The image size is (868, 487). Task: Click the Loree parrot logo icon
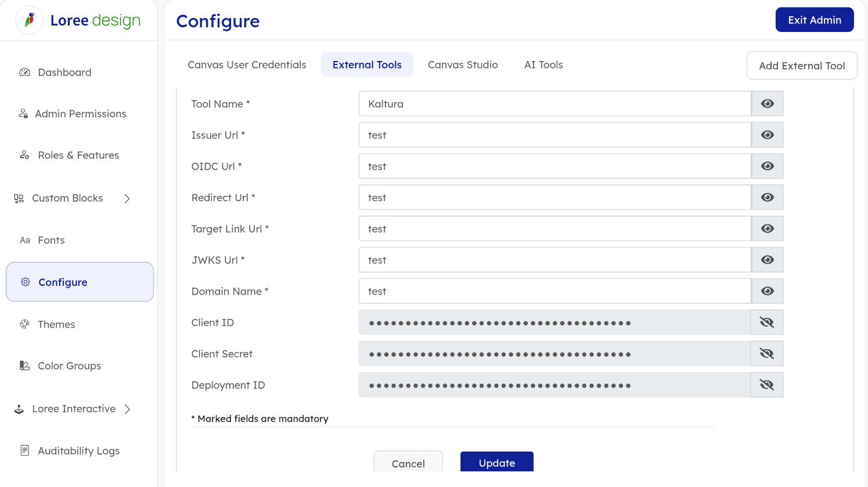pos(30,20)
